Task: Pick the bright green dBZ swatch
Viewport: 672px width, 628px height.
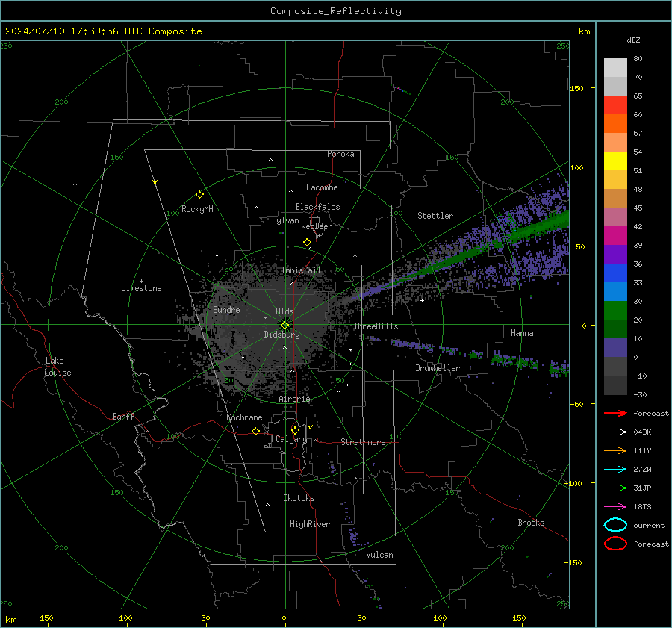Action: click(x=615, y=311)
